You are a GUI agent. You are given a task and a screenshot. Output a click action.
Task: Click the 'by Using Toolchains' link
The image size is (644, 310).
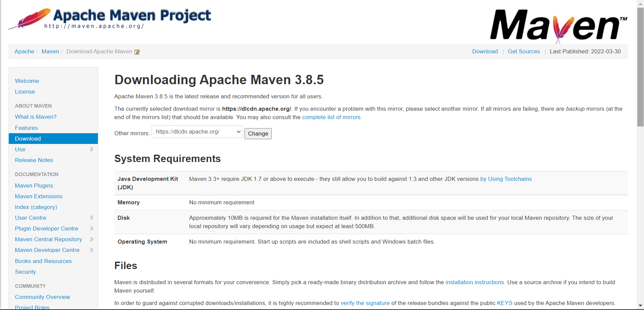tap(506, 179)
